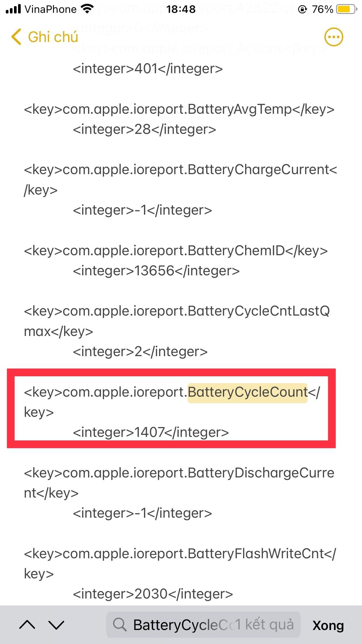Tap the integer 1407 value line
This screenshot has height=644, width=362.
(151, 432)
